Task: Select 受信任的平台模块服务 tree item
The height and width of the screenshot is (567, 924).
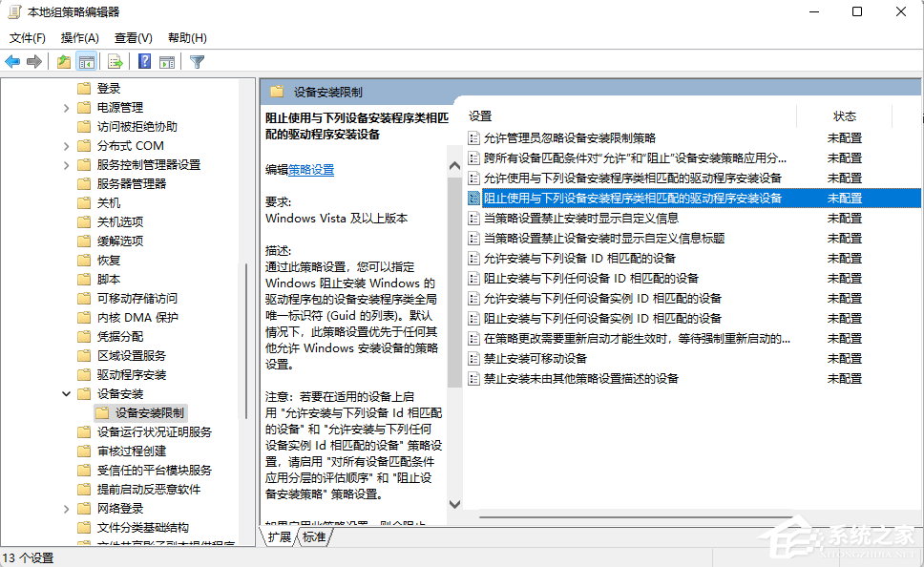Action: point(155,470)
